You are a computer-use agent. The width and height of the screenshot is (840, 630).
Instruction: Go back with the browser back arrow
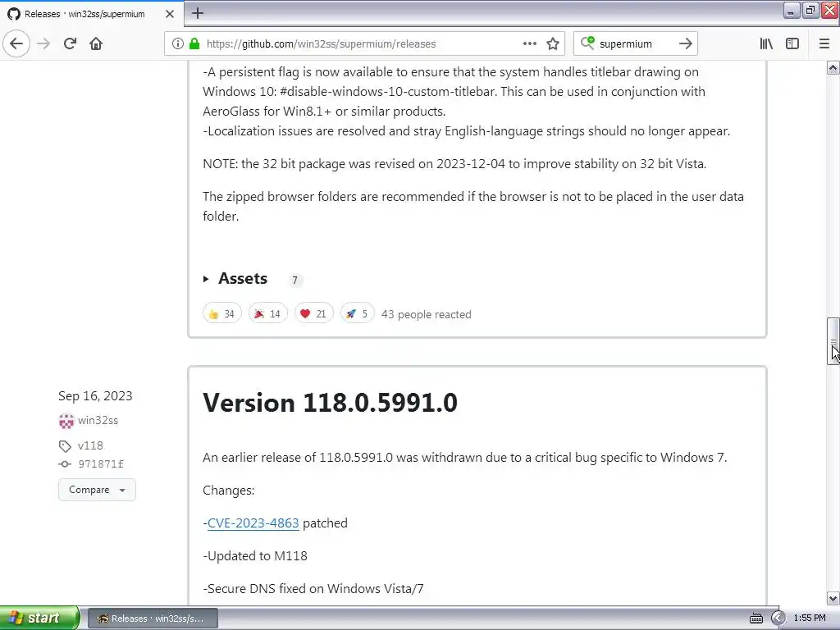[16, 43]
